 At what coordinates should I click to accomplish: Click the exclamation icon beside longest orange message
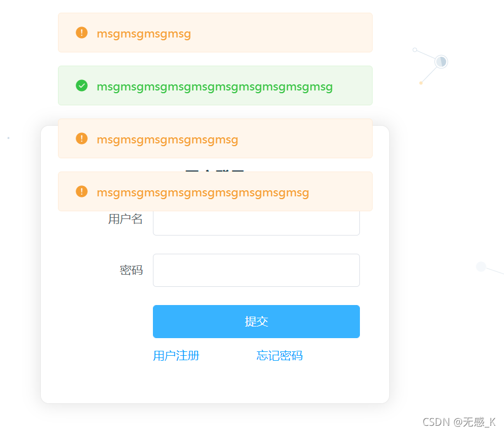[81, 191]
